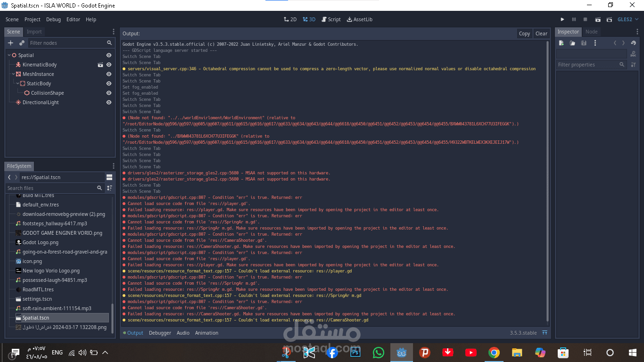Open Inspector object history list
The image size is (644, 362).
[633, 43]
